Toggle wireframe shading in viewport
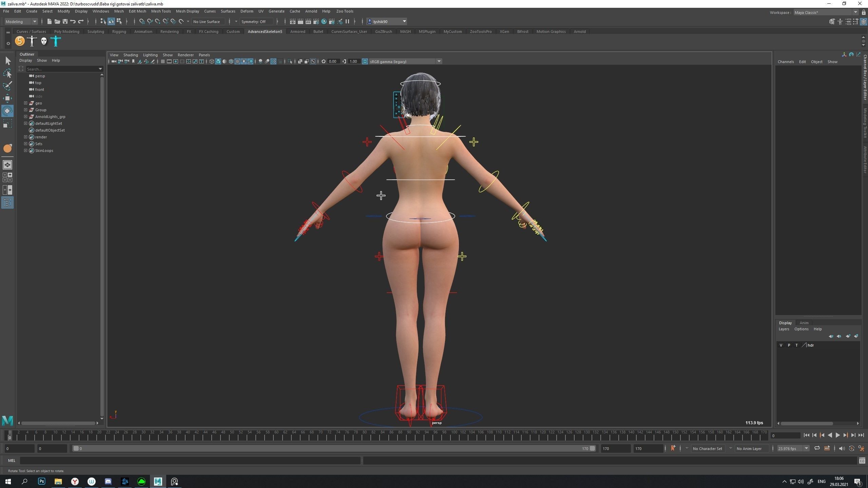 coord(212,61)
